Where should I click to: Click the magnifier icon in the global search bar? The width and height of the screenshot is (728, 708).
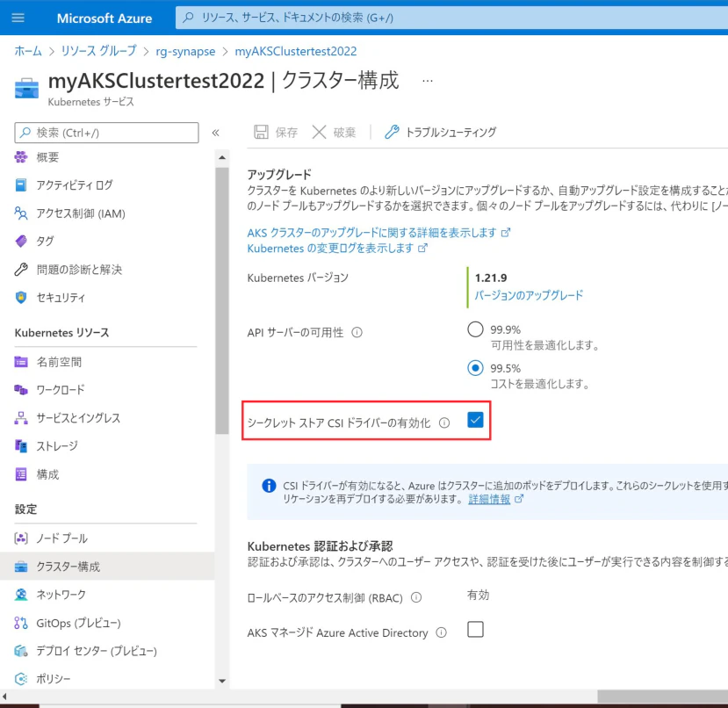tap(188, 18)
